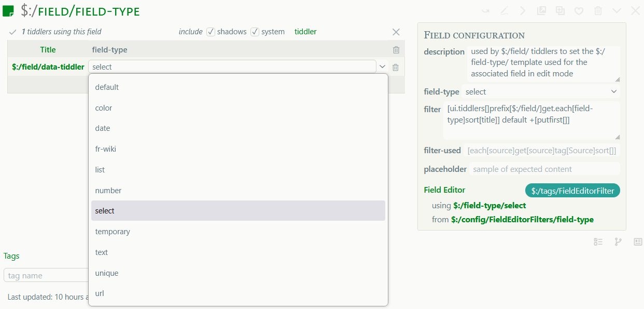The width and height of the screenshot is (644, 309).
Task: Pick the "url" option in the list
Action: click(100, 293)
